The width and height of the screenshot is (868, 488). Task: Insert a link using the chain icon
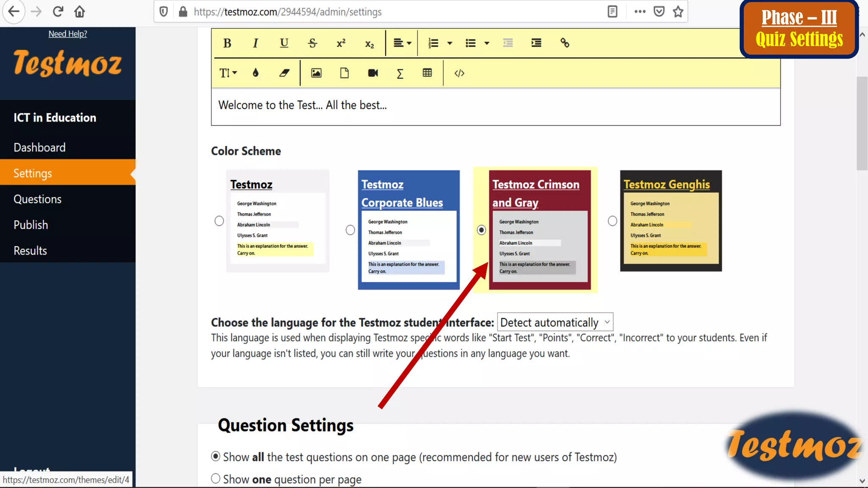[565, 43]
